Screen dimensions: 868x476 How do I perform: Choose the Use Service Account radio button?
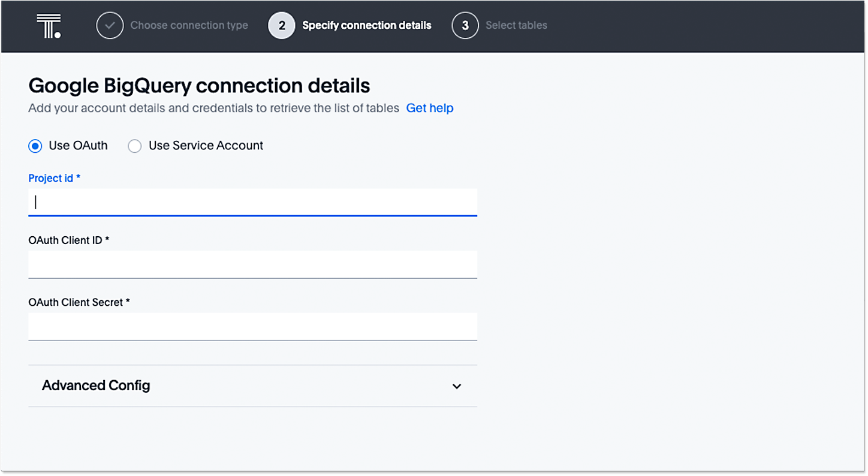coord(135,146)
